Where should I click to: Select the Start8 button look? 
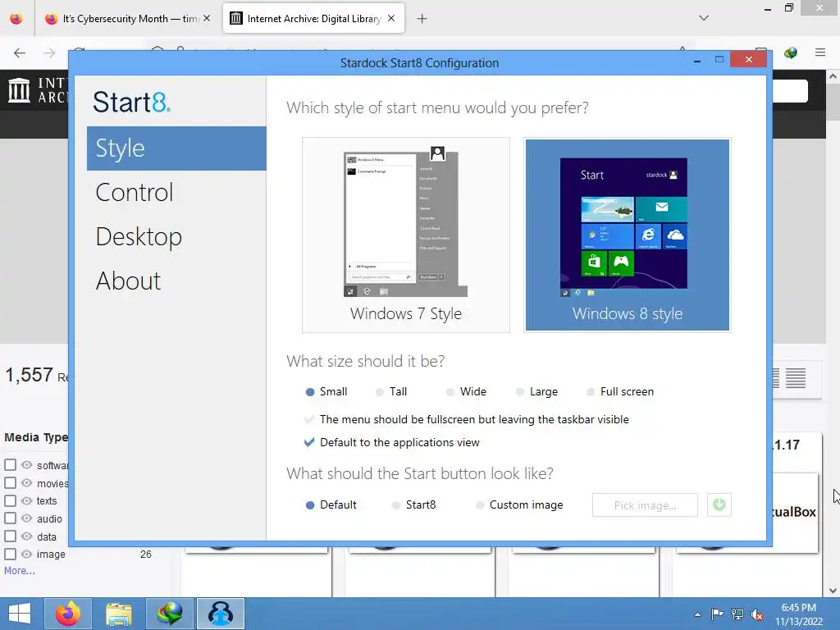pyautogui.click(x=413, y=504)
